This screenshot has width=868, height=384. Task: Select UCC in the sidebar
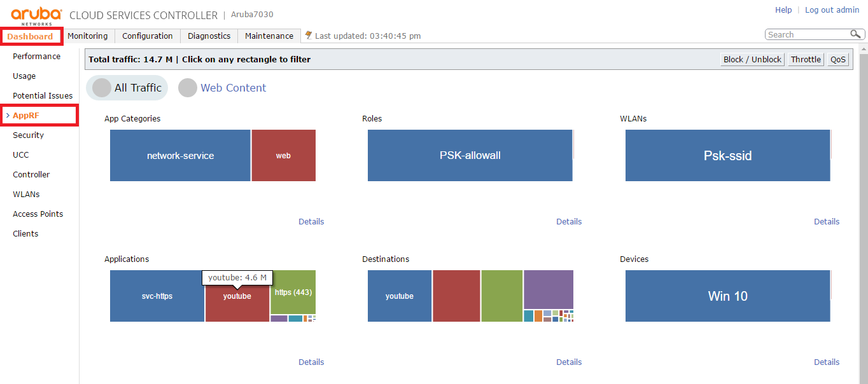pyautogui.click(x=21, y=154)
